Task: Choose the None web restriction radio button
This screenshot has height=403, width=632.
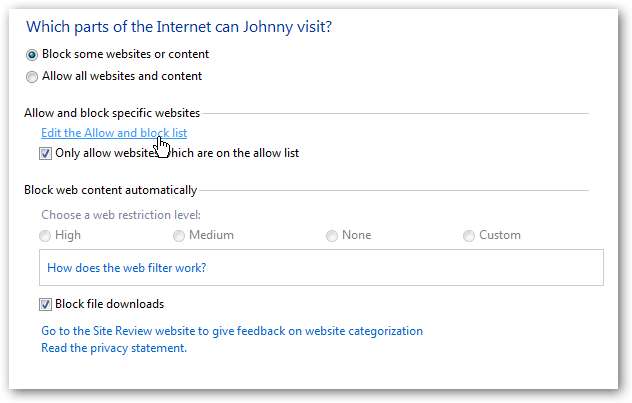Action: coord(332,236)
